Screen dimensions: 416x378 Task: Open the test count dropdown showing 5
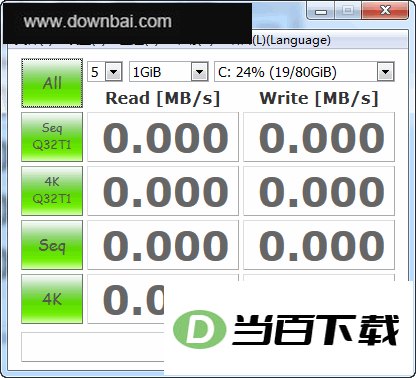click(105, 72)
